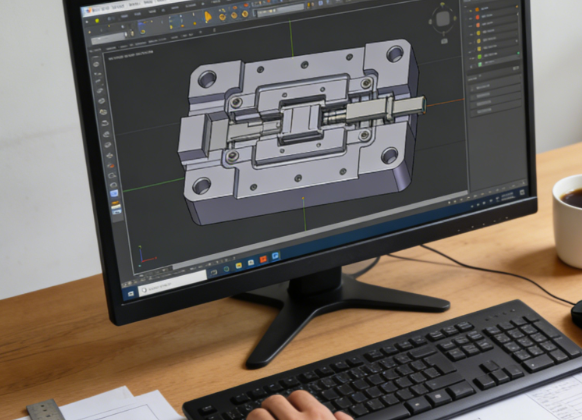This screenshot has height=420, width=582.
Task: Expand the arrow beside the fifth yellow layer
Action: click(x=517, y=41)
